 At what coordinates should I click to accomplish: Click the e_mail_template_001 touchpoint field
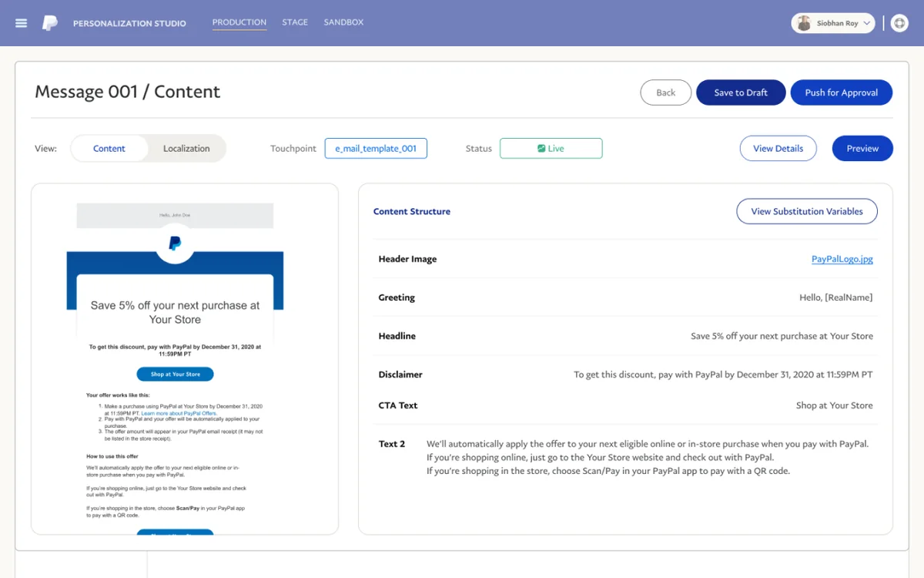376,149
